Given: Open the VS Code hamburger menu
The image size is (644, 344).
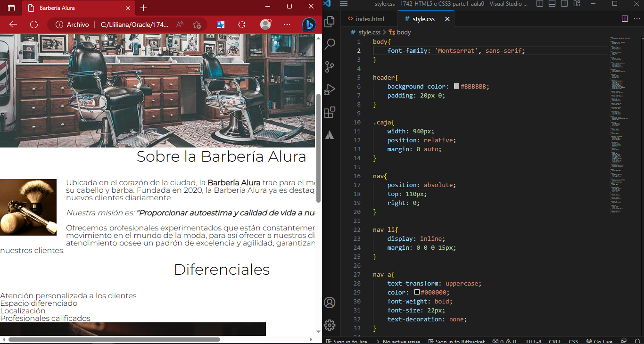Looking at the screenshot, I should pyautogui.click(x=344, y=4).
